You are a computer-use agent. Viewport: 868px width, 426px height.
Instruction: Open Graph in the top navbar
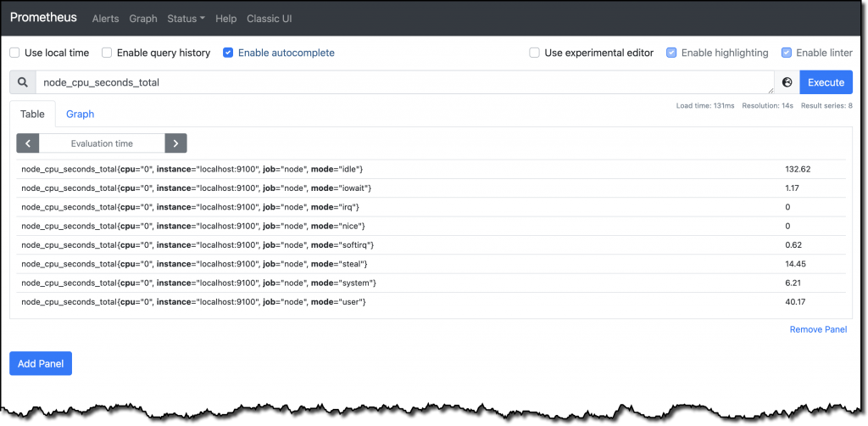143,19
